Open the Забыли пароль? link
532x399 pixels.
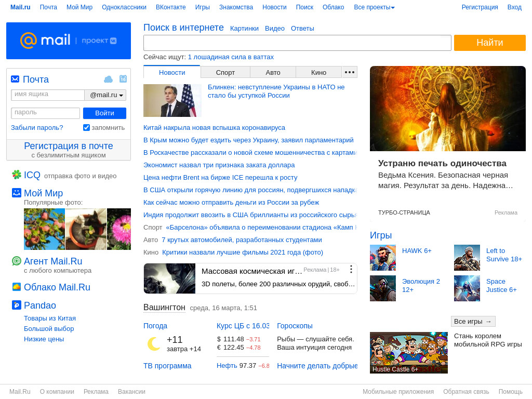point(37,128)
